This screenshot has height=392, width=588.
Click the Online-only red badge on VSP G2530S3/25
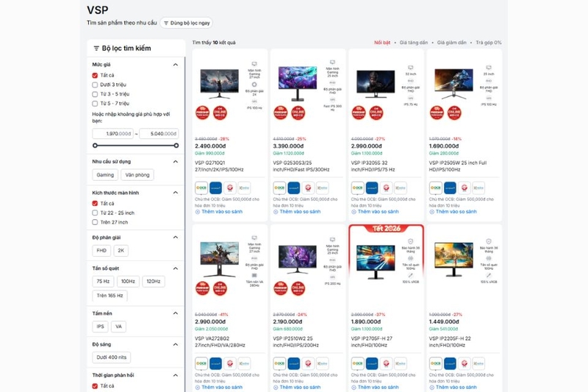[x=298, y=113]
